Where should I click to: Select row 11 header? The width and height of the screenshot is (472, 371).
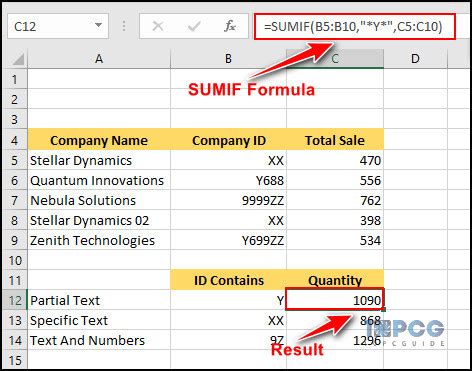tap(14, 280)
